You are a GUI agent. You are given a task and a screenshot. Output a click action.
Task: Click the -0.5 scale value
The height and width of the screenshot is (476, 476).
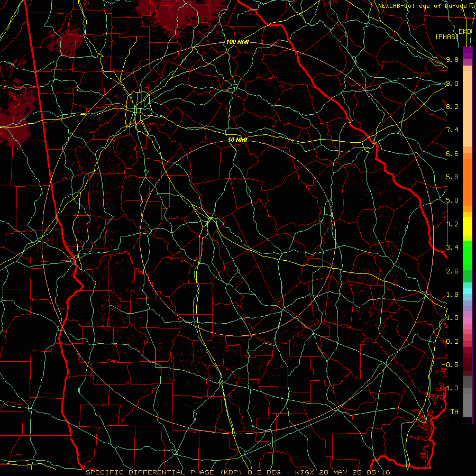tap(450, 365)
